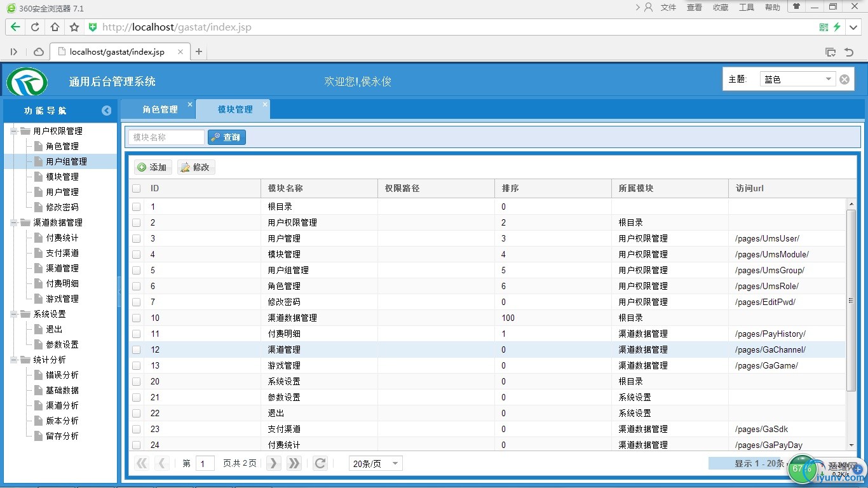Clear theme with the gray X icon

tap(844, 79)
